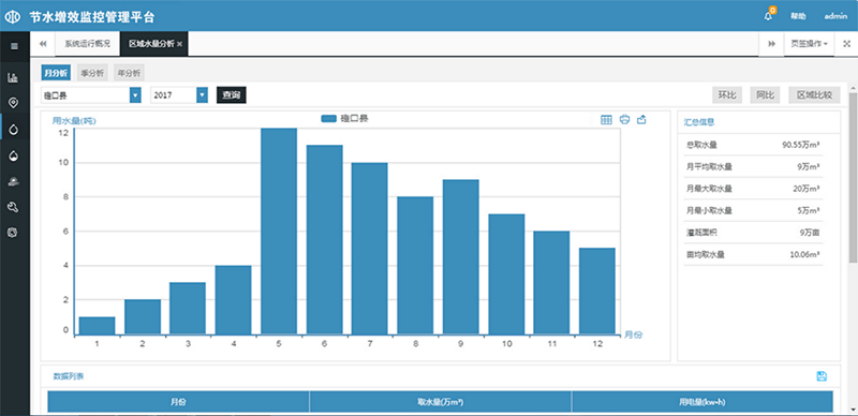
Task: Toggle fullscreen mode icon at top right
Action: coord(846,44)
